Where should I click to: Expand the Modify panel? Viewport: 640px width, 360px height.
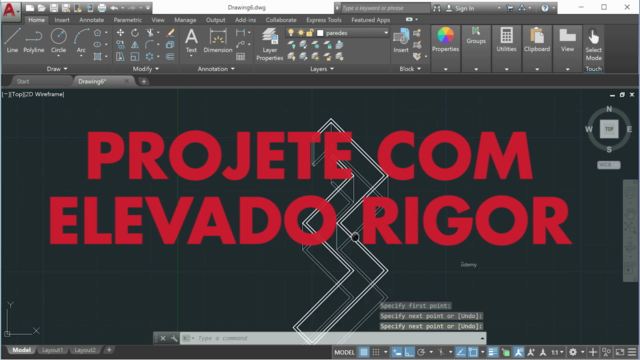pyautogui.click(x=146, y=69)
